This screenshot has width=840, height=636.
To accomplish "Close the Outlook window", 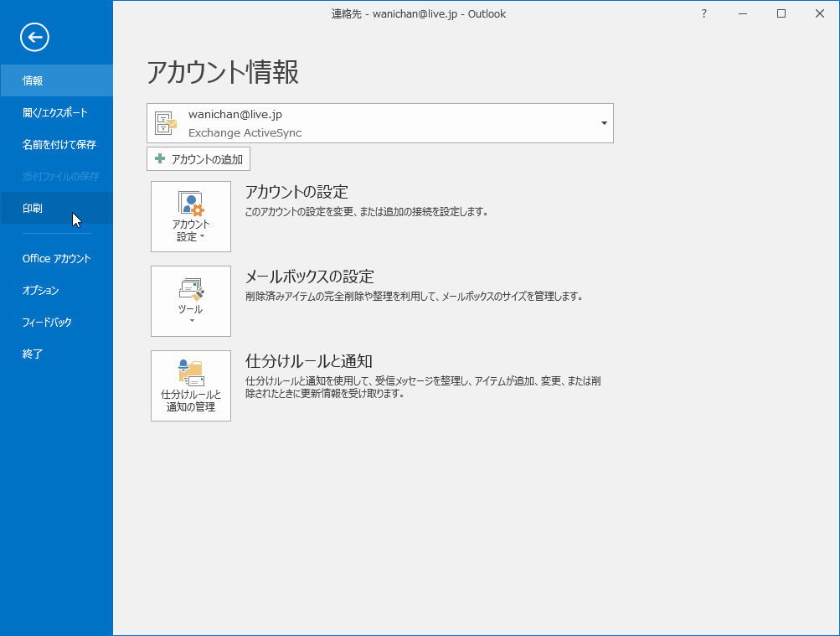I will coord(820,14).
